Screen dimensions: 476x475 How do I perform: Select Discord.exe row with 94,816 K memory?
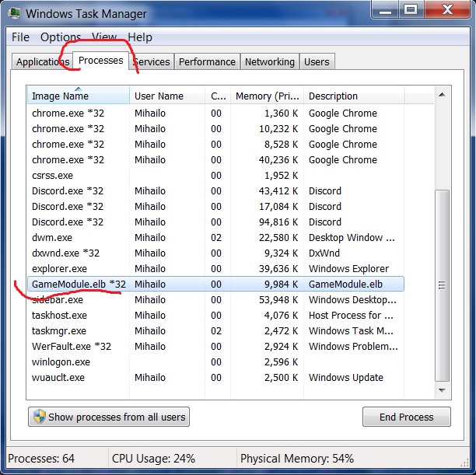click(215, 222)
